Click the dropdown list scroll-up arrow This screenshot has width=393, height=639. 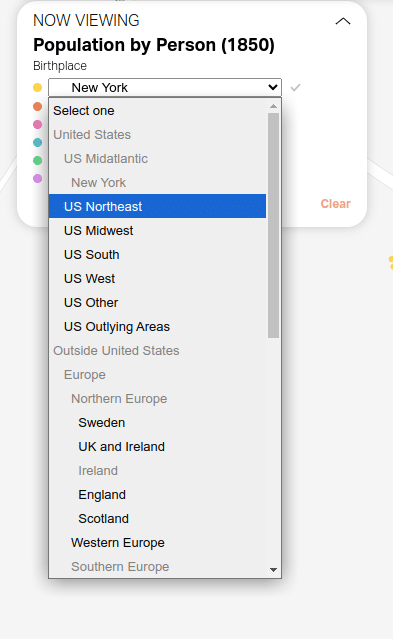point(274,106)
